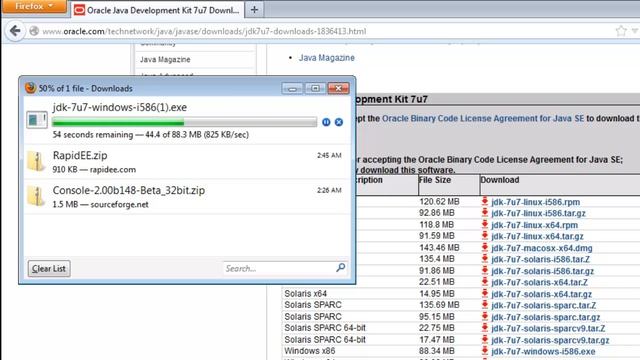Click download arrow icon for jdk-7u7-solaris-i586.tar.gz

484,271
